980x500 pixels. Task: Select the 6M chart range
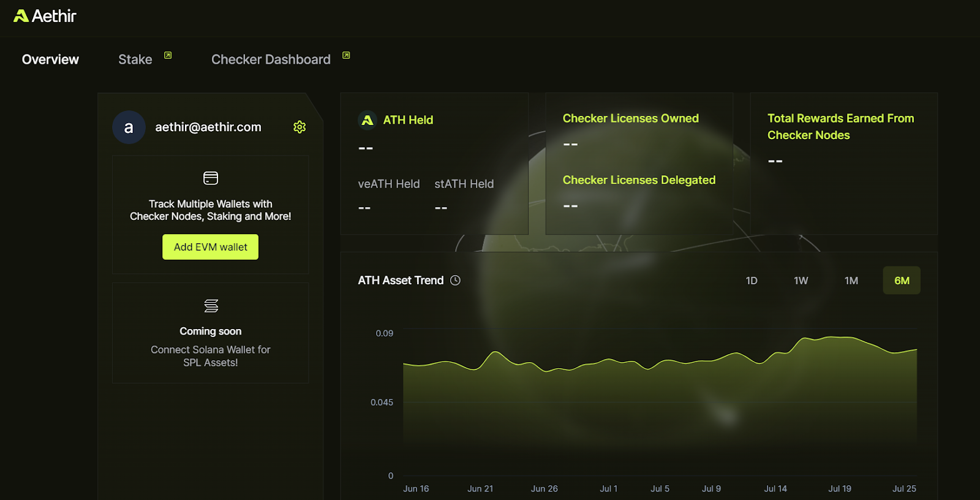click(x=902, y=281)
